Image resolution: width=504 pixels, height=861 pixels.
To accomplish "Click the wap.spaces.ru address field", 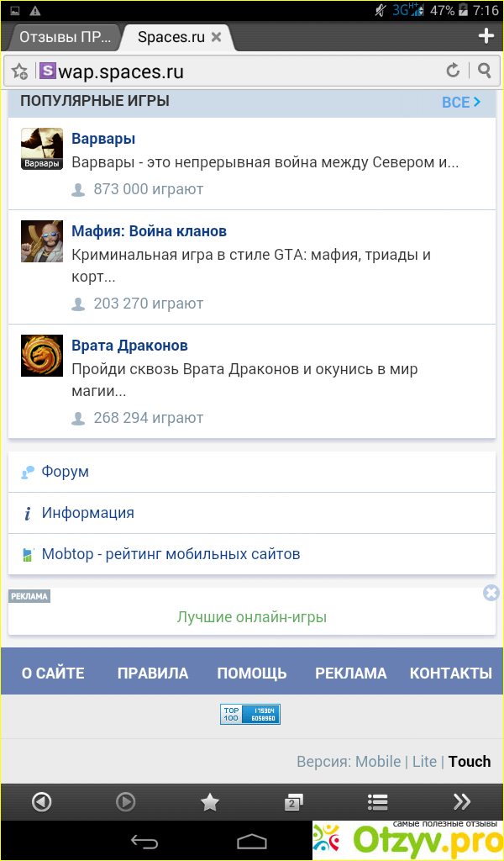I will tap(235, 71).
